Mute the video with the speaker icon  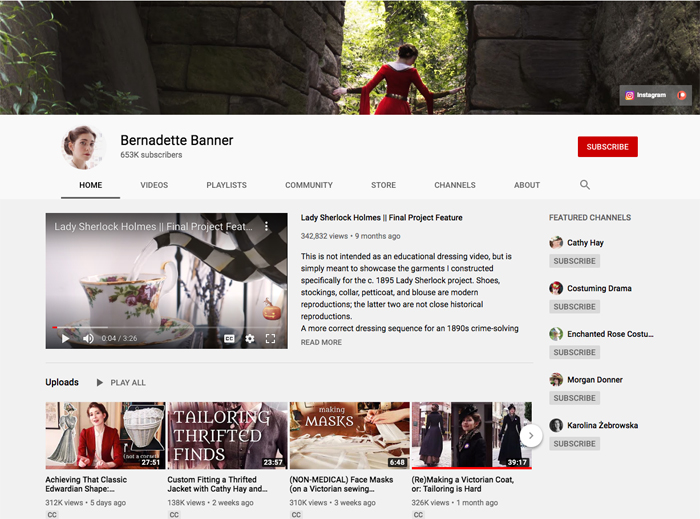pyautogui.click(x=88, y=339)
